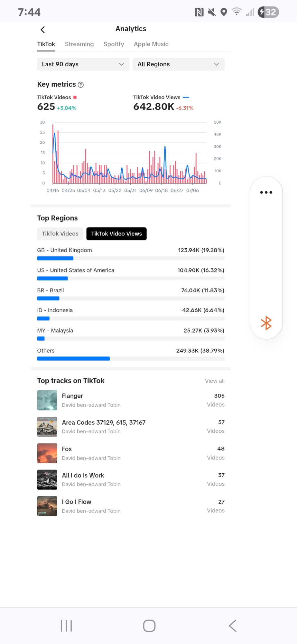
Task: Open the Last 90 days dropdown
Action: 83,64
